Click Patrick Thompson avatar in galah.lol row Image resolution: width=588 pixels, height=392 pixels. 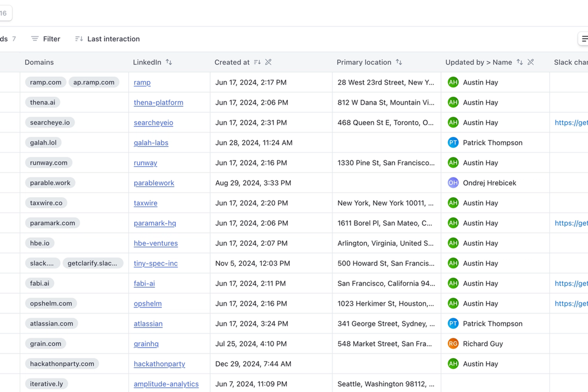pos(453,143)
